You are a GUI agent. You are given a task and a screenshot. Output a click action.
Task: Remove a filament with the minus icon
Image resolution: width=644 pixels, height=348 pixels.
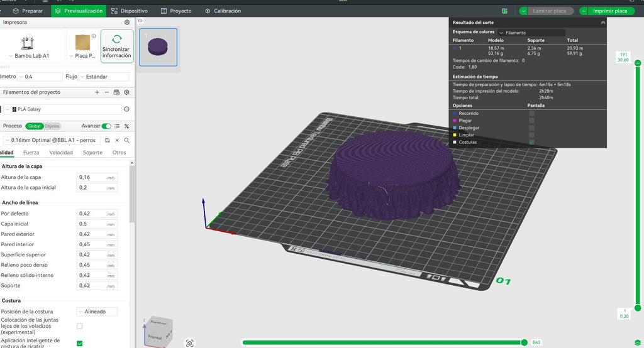[x=107, y=92]
